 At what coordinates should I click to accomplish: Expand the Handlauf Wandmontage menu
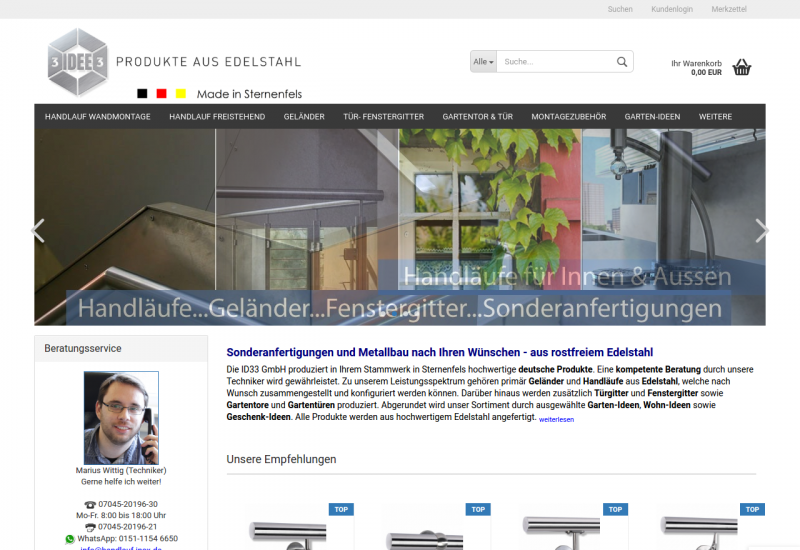(98, 117)
